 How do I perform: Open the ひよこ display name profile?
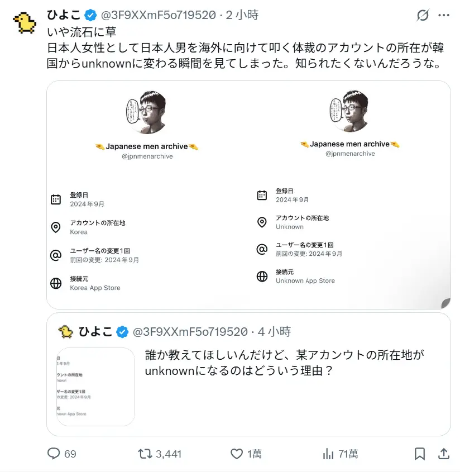64,15
